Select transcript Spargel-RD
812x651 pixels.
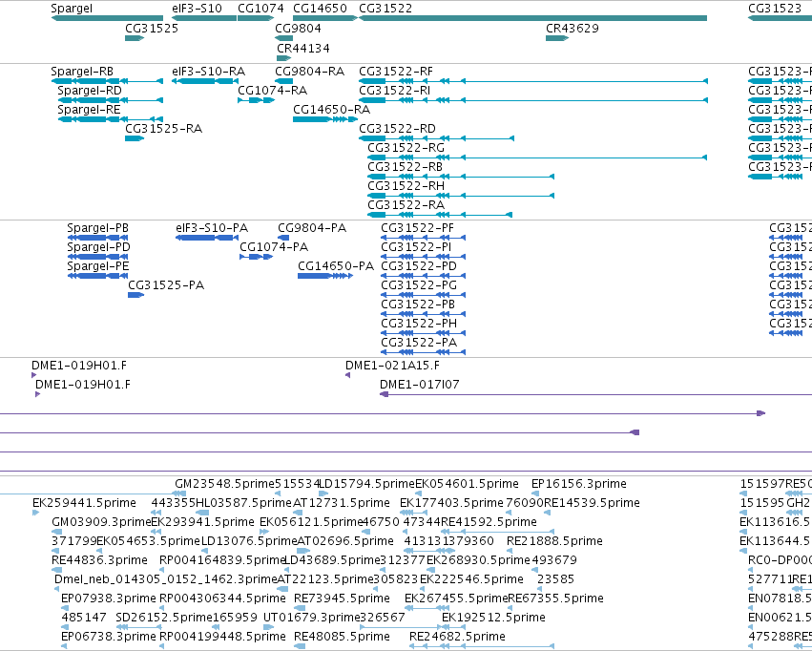(x=111, y=100)
